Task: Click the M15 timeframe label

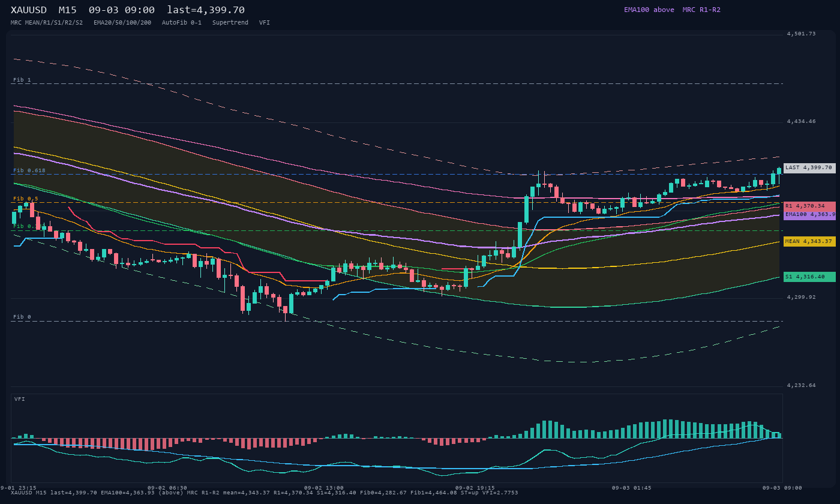Action: tap(67, 10)
